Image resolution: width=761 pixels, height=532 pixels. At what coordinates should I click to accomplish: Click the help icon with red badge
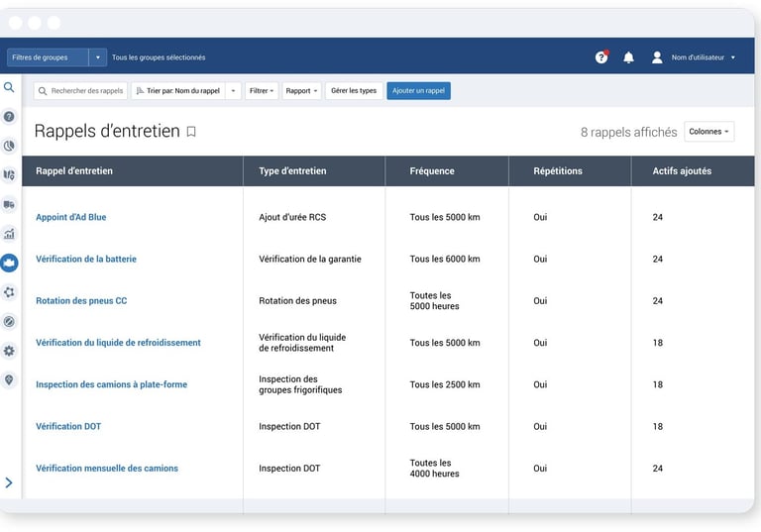601,57
